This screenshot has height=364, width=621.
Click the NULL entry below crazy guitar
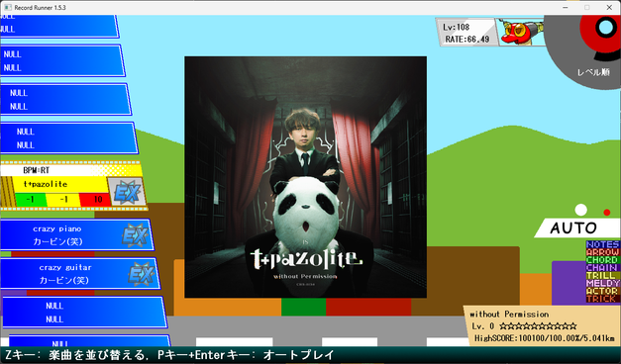coord(84,313)
